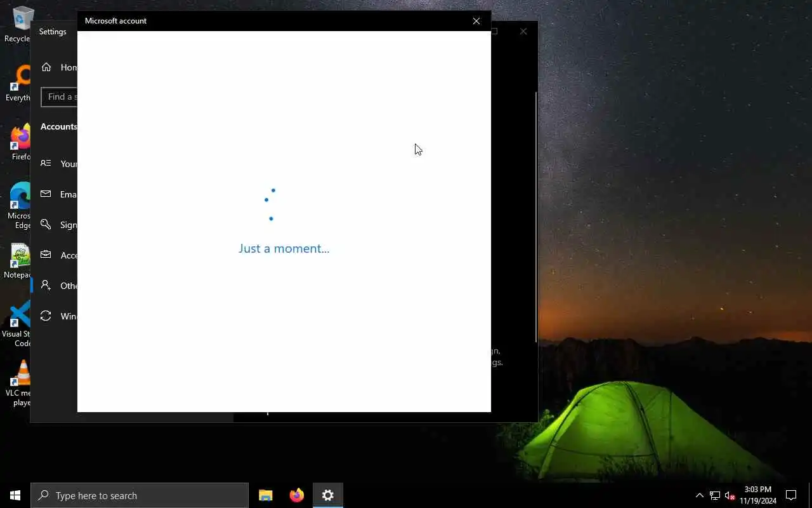812x508 pixels.
Task: Launch Microsoft Edge desktop shortcut
Action: point(19,206)
